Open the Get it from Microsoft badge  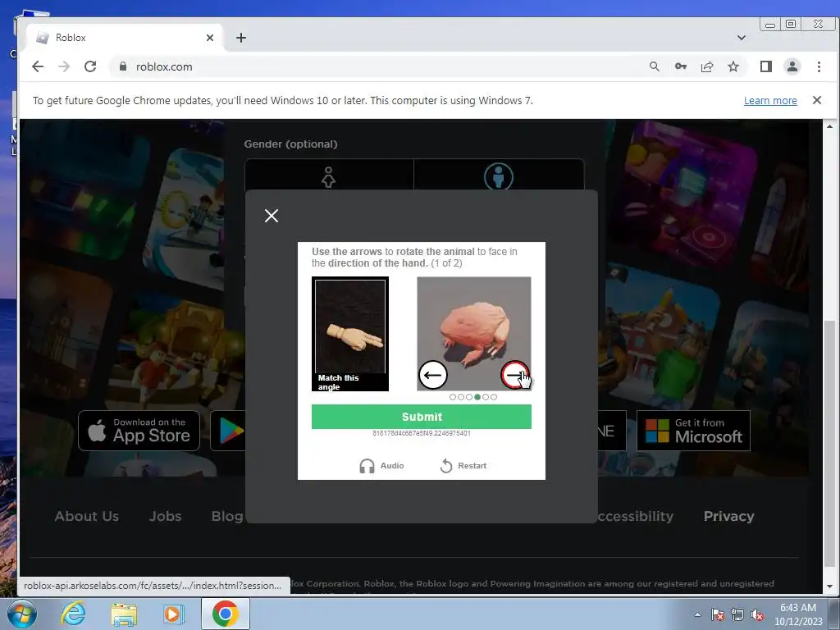[693, 431]
